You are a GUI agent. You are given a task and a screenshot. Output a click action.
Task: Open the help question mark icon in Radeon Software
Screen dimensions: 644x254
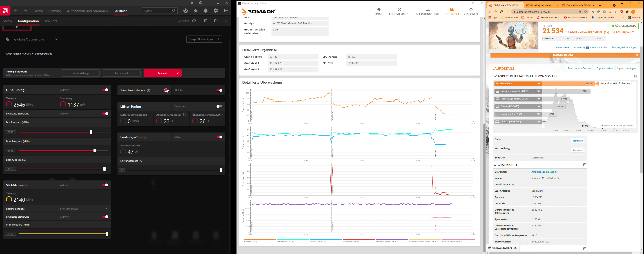200,3
